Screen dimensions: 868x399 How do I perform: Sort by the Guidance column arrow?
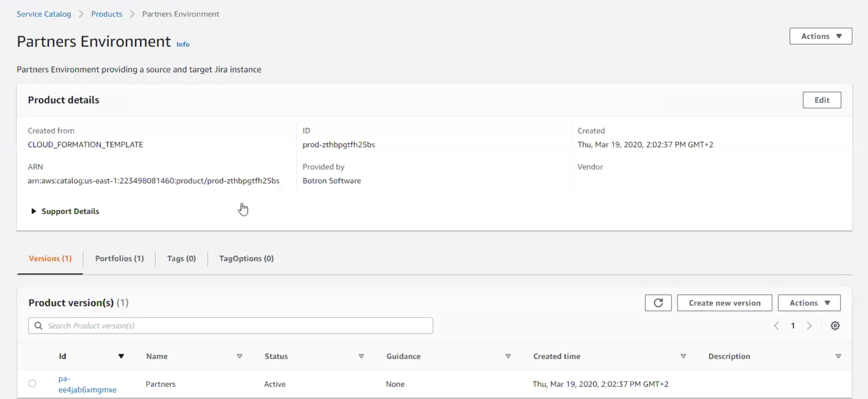(508, 356)
